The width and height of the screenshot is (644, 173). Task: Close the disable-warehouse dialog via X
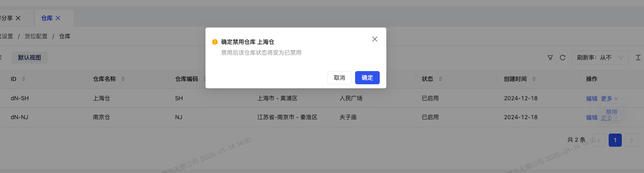(x=374, y=39)
